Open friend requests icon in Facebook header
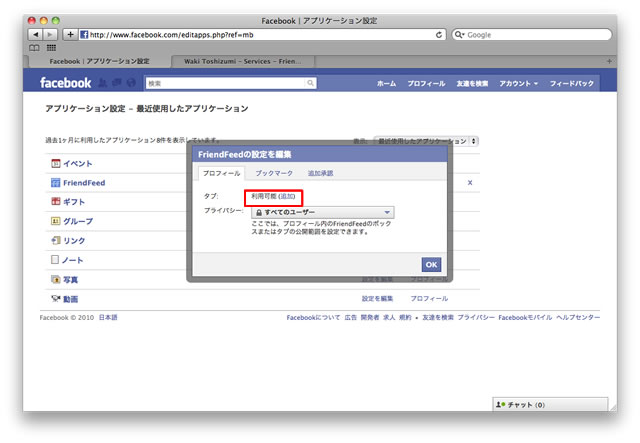This screenshot has height=443, width=640. [102, 83]
